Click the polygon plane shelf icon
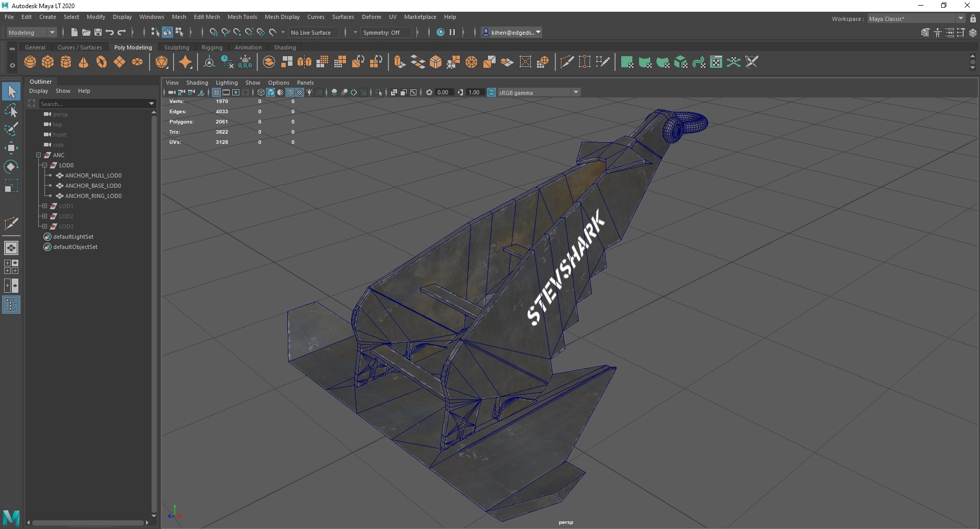Viewport: 980px width, 529px height. pyautogui.click(x=119, y=62)
